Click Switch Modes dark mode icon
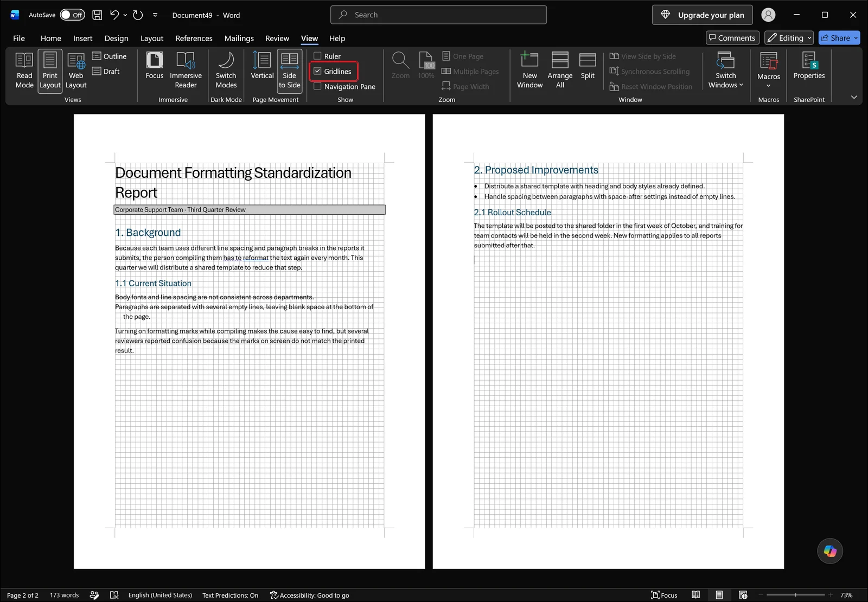 226,71
